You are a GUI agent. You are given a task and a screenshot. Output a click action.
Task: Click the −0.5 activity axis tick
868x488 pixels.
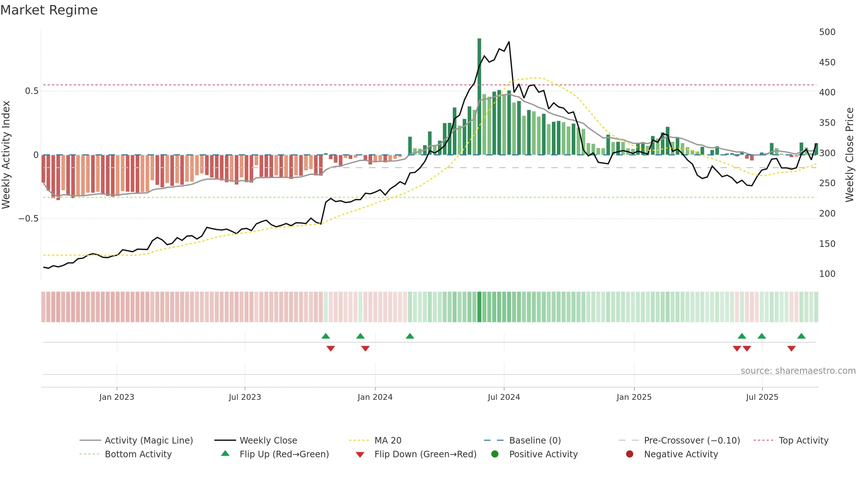pos(28,219)
